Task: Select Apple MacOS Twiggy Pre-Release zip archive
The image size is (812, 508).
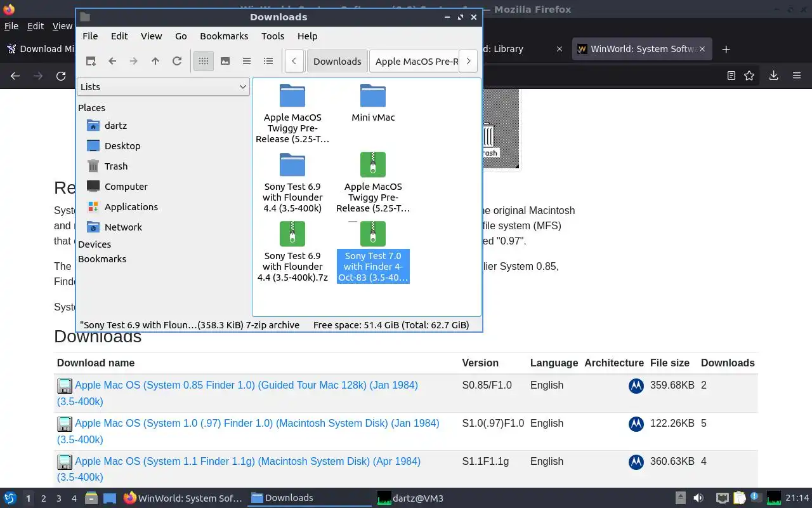Action: click(373, 182)
